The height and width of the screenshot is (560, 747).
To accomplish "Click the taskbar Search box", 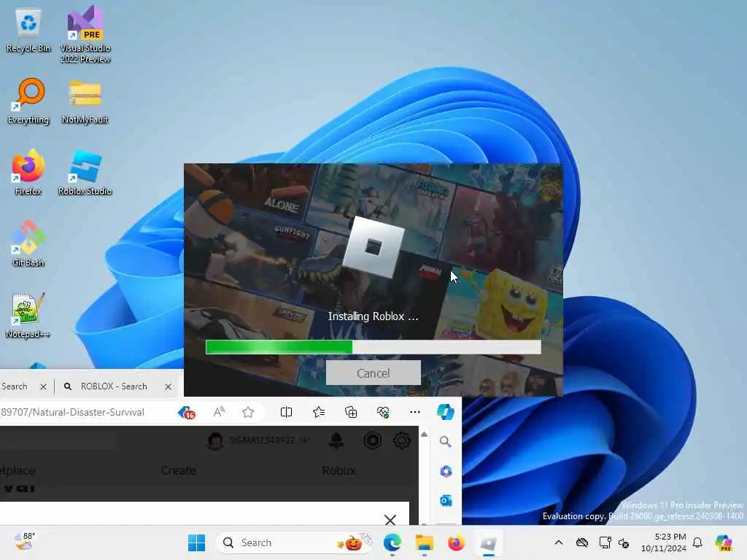I will pyautogui.click(x=295, y=542).
